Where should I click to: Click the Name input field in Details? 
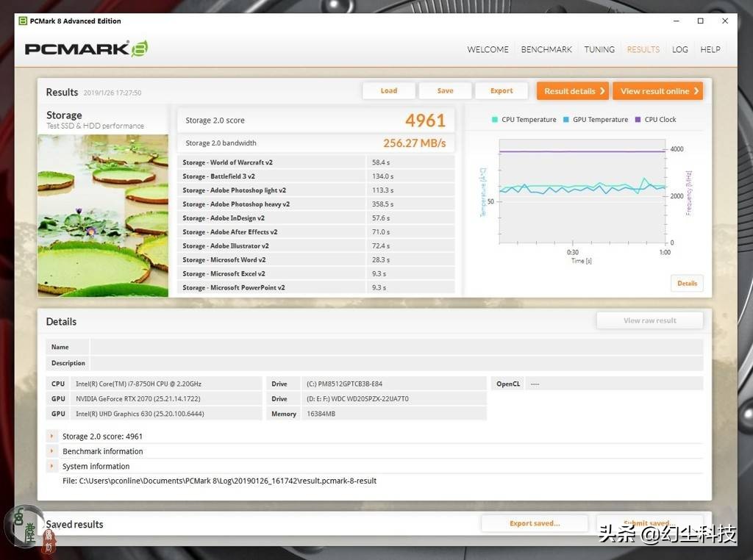[396, 347]
